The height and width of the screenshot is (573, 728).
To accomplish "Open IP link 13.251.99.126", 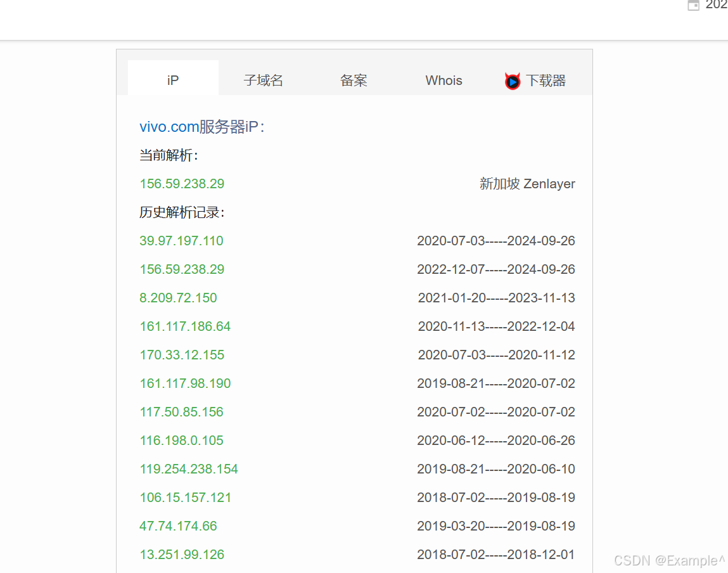I will 182,555.
